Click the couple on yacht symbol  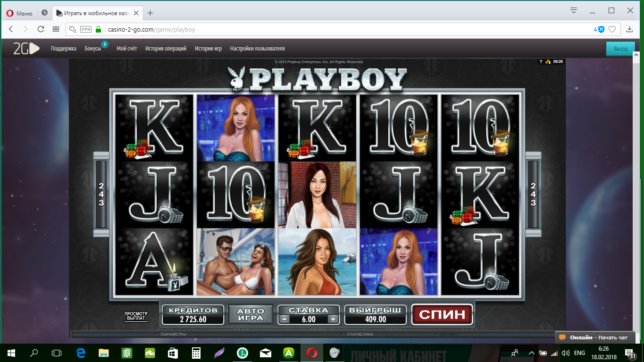click(236, 262)
